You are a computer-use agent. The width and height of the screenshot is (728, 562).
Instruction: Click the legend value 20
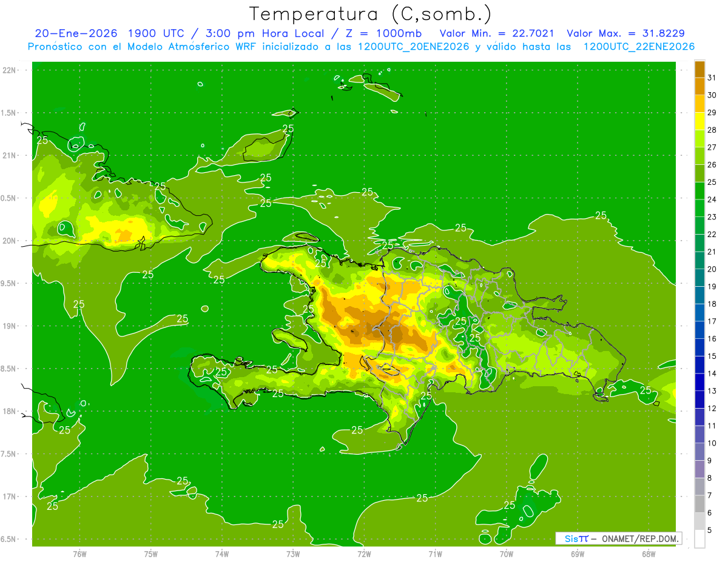(712, 269)
